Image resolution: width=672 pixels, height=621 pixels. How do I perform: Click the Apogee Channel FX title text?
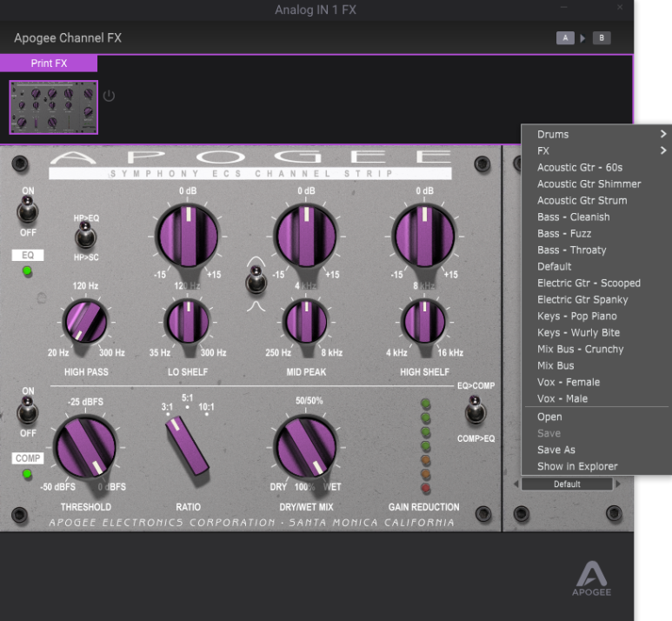click(68, 38)
